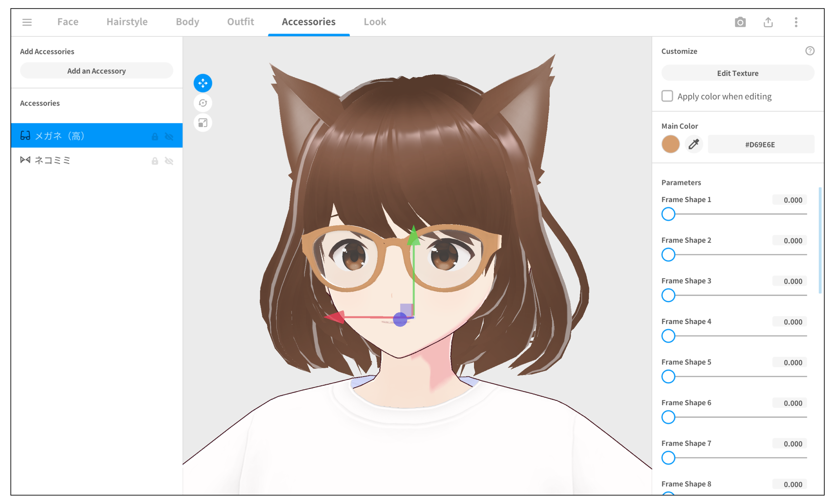
Task: Click the export/share icon
Action: [768, 22]
